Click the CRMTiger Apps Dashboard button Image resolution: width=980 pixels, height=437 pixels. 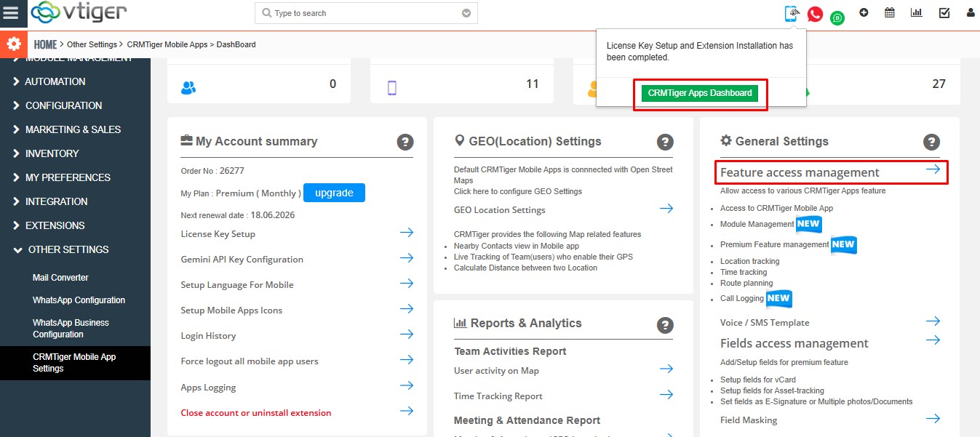click(700, 93)
